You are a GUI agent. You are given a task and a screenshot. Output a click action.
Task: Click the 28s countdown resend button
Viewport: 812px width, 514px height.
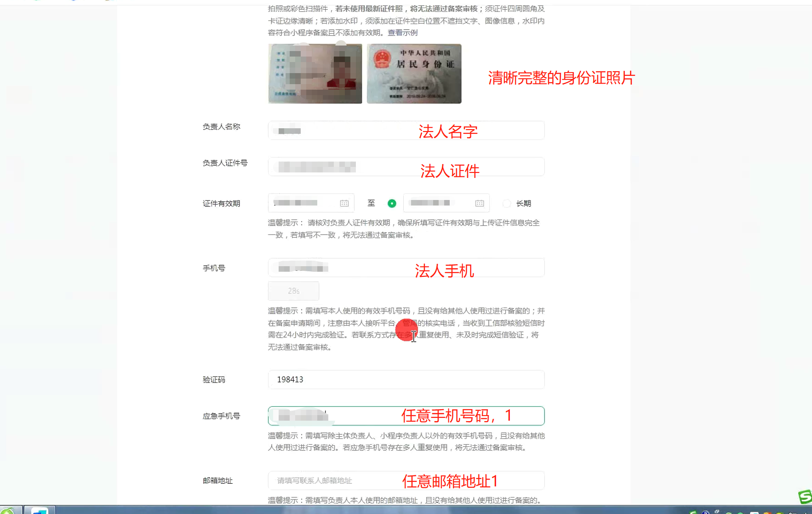[x=293, y=291]
